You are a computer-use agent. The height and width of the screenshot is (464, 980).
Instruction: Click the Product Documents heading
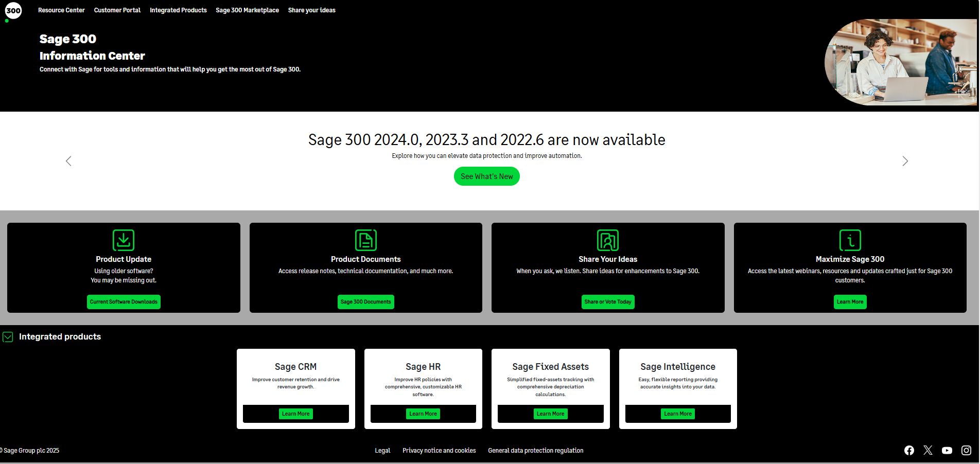[366, 259]
